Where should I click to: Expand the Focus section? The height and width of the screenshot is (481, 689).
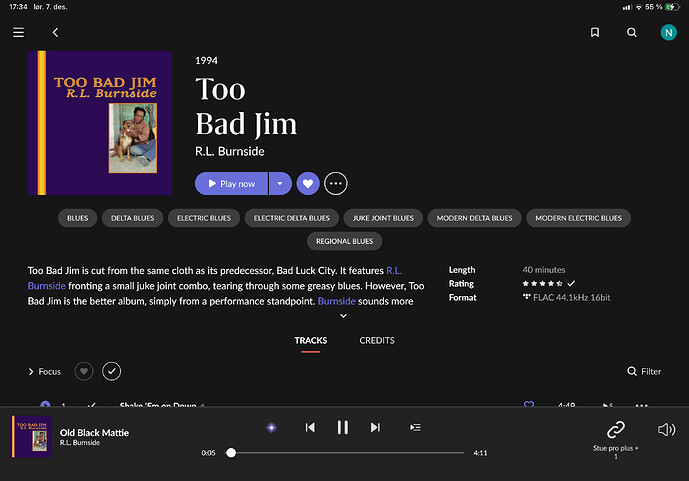coord(44,372)
